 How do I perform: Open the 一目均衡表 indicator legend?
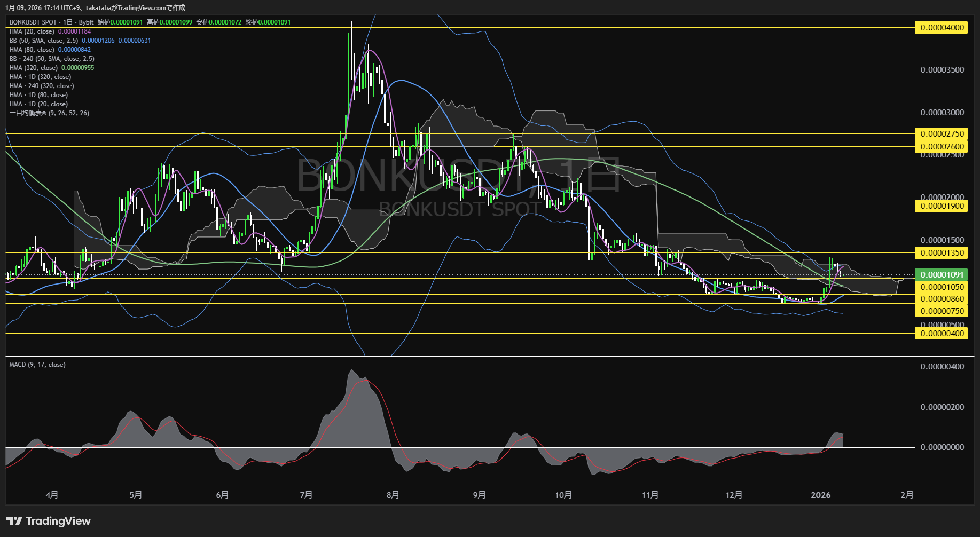[x=49, y=113]
